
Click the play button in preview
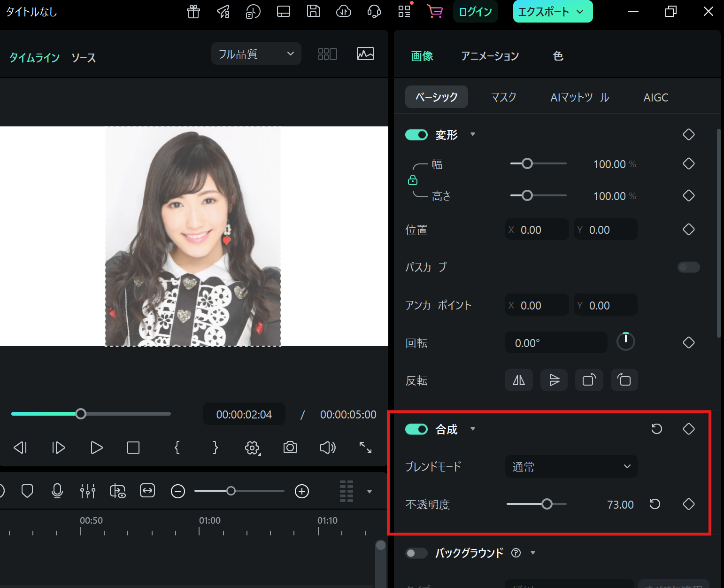click(x=96, y=448)
